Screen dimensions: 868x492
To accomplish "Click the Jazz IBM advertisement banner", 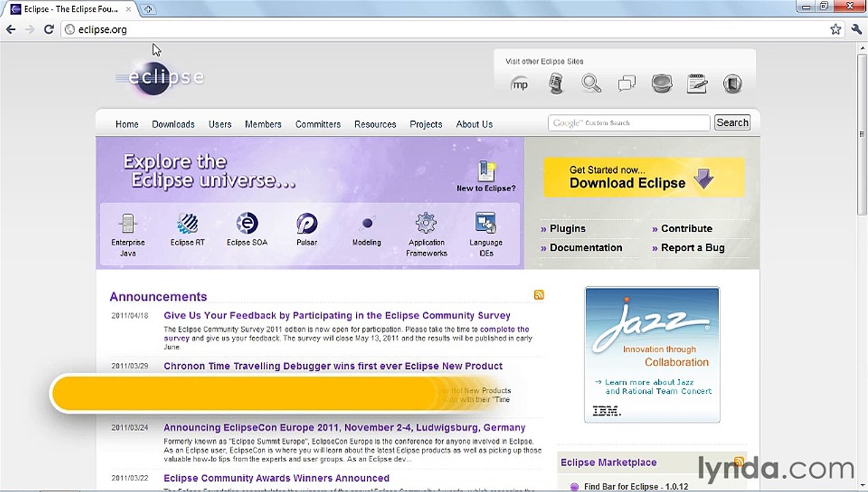I will click(x=652, y=354).
